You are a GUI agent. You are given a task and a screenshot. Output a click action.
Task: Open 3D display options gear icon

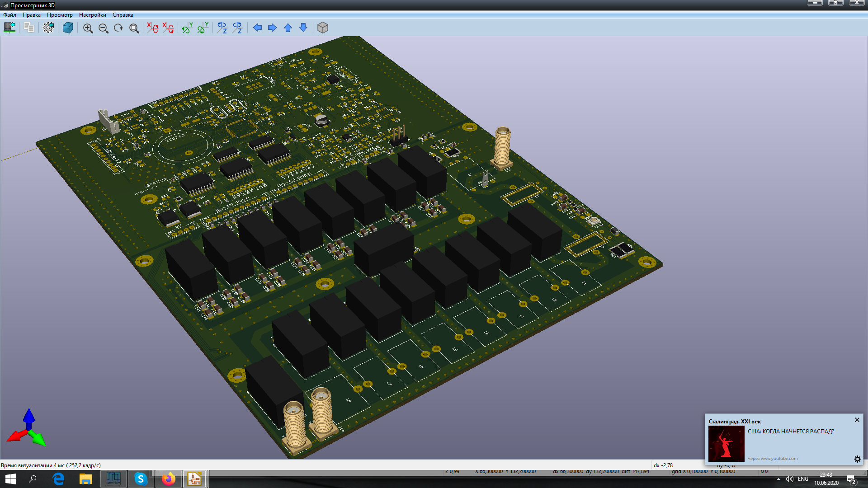point(48,28)
